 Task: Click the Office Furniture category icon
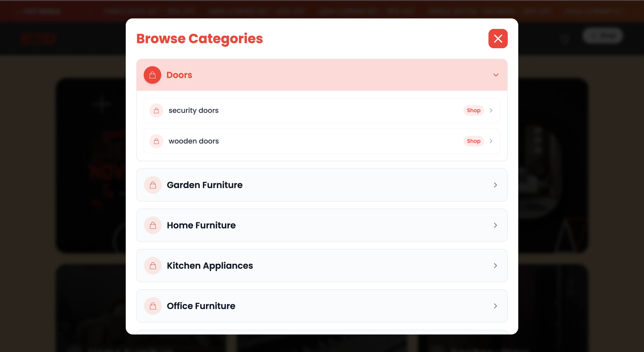[153, 306]
